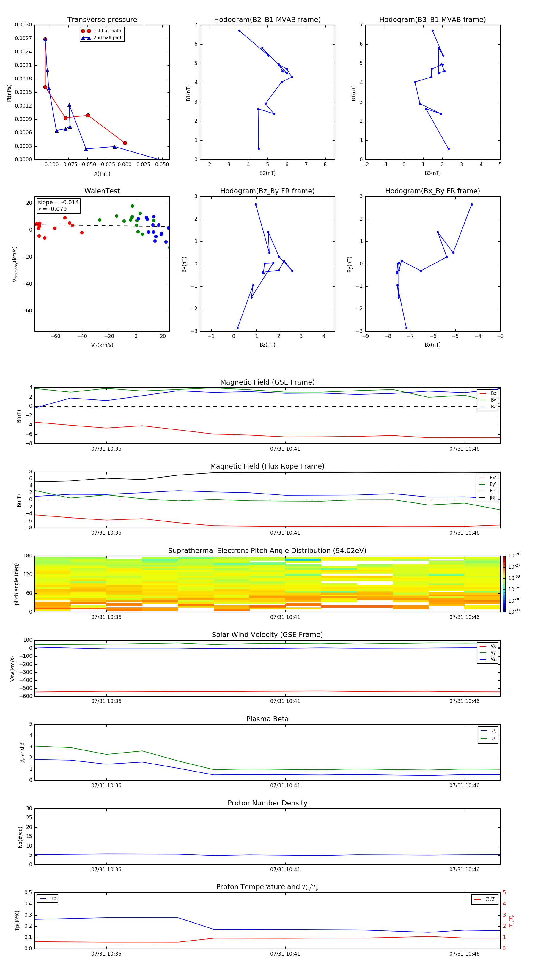
Task: Click the '2nd half path' legend entry
Action: [x=102, y=38]
